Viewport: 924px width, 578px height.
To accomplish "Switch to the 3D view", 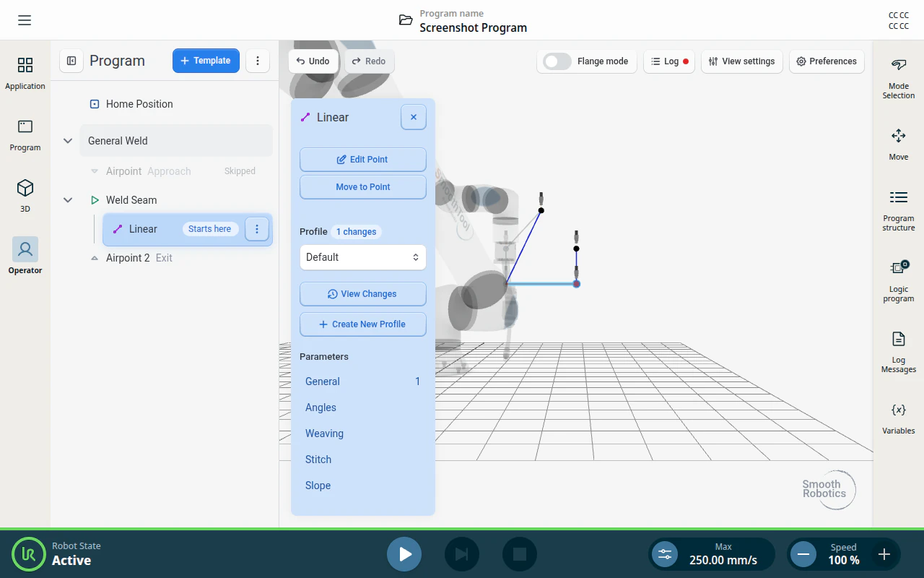I will 25,197.
